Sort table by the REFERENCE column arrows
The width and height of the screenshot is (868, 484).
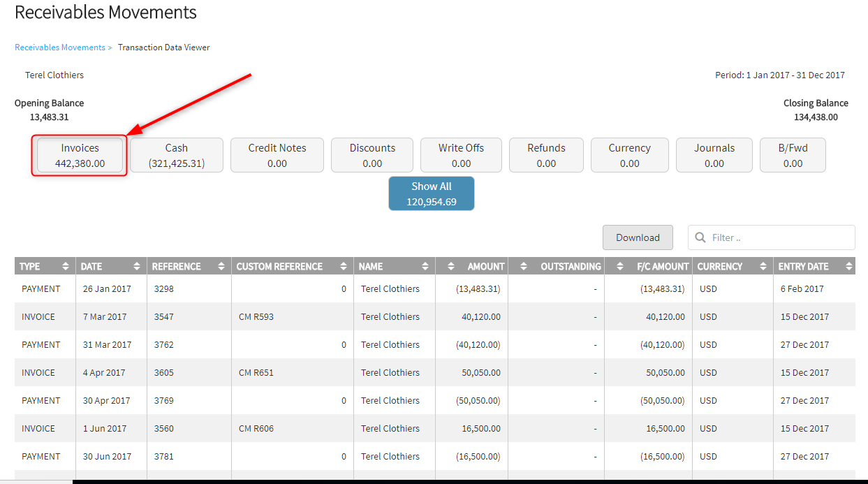coord(221,266)
